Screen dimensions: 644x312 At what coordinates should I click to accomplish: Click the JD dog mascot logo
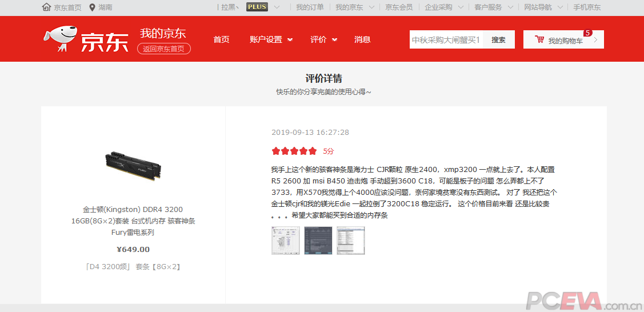pyautogui.click(x=60, y=39)
